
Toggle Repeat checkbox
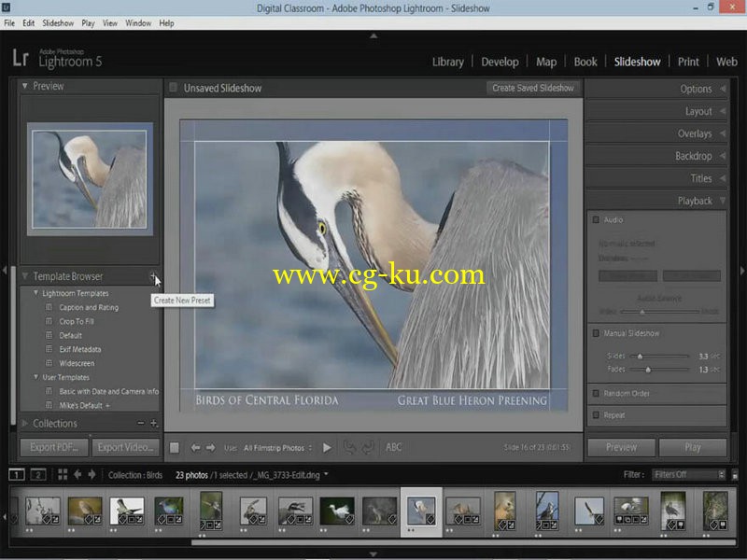596,415
